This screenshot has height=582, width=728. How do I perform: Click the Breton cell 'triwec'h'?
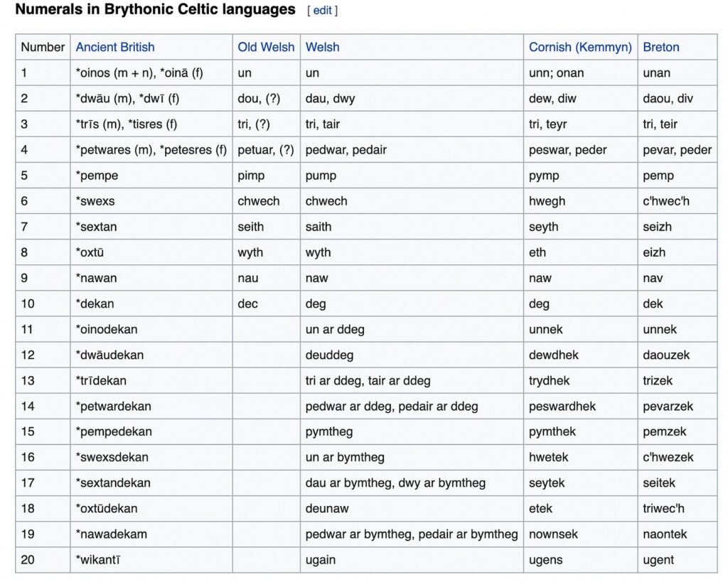665,509
